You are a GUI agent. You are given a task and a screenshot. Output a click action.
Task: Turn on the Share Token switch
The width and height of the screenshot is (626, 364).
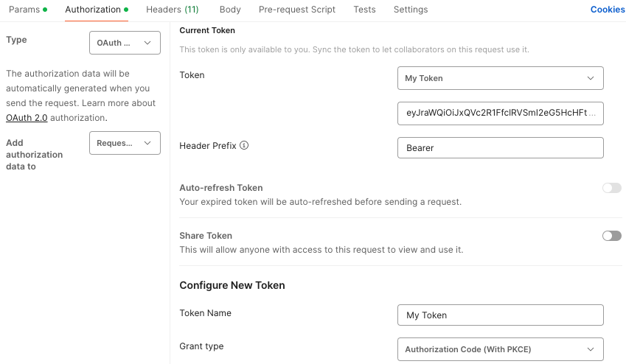(x=611, y=236)
